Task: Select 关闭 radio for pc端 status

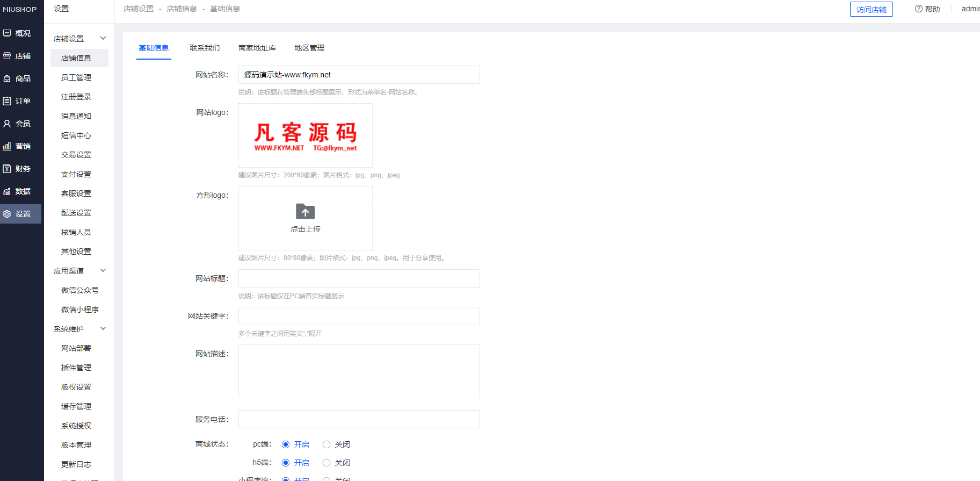Action: tap(326, 444)
